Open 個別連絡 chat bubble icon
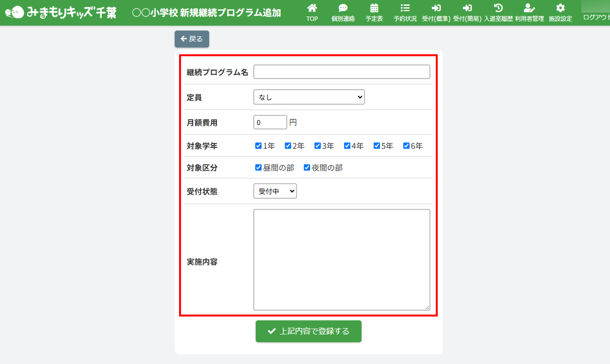 click(343, 8)
